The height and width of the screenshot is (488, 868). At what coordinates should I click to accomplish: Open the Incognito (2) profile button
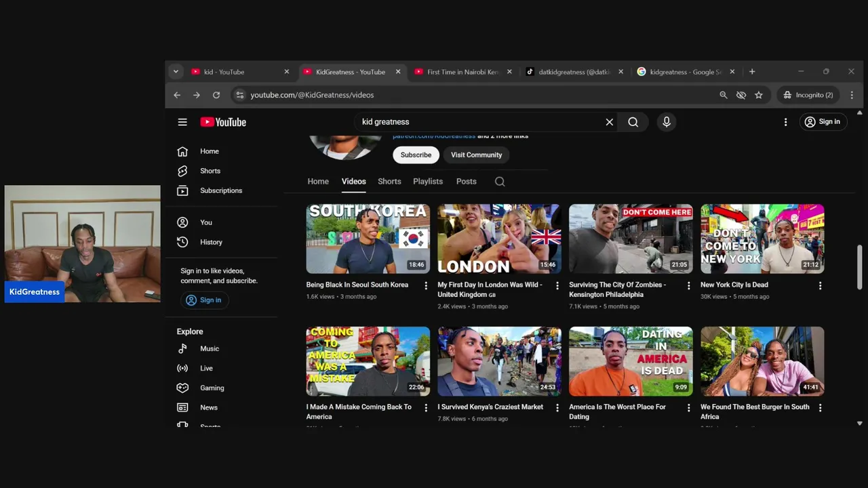(809, 95)
